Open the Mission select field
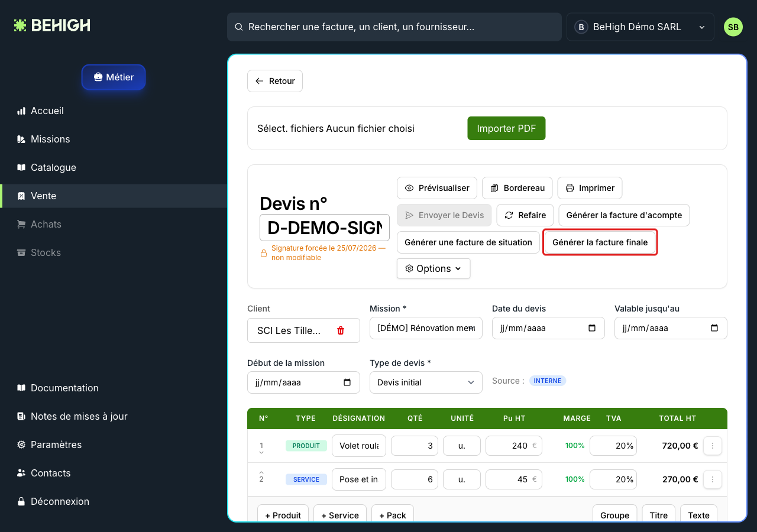Image resolution: width=757 pixels, height=532 pixels. point(426,328)
